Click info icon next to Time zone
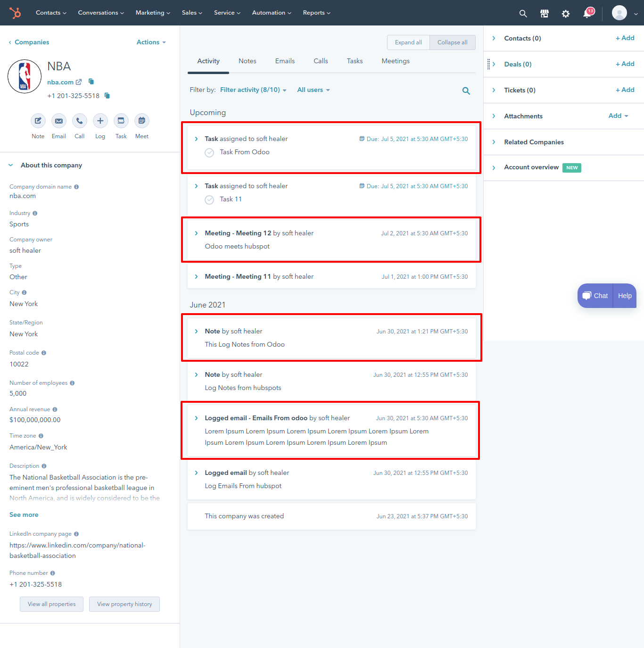 pos(41,436)
